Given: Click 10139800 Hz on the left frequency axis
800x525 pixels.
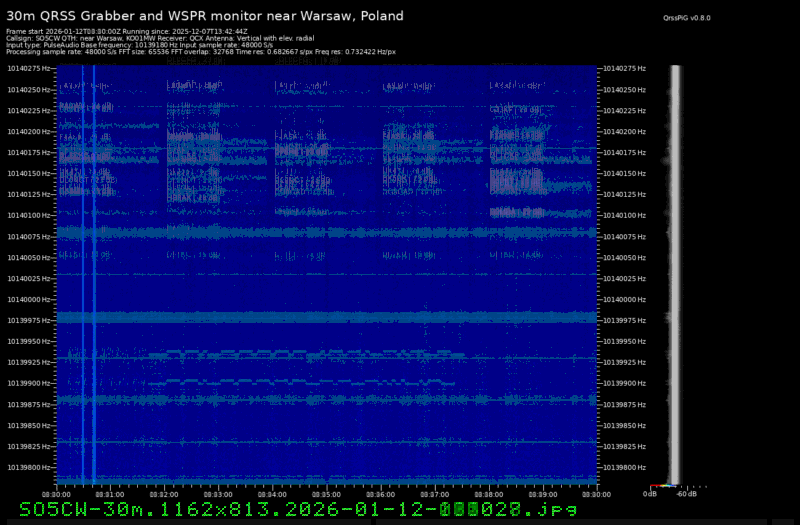Looking at the screenshot, I should 29,467.
